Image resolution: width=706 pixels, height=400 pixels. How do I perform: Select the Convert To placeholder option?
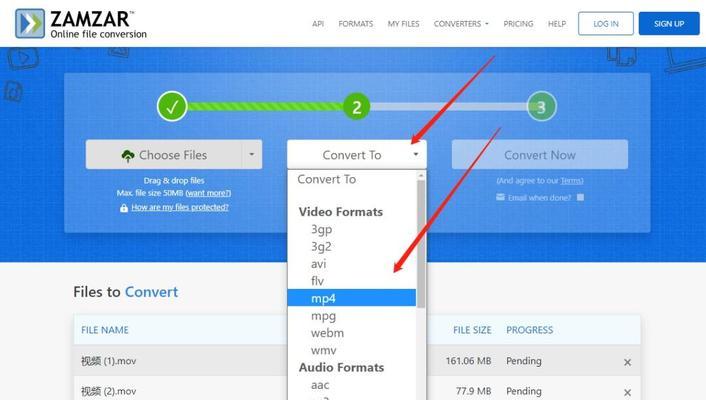[352, 179]
